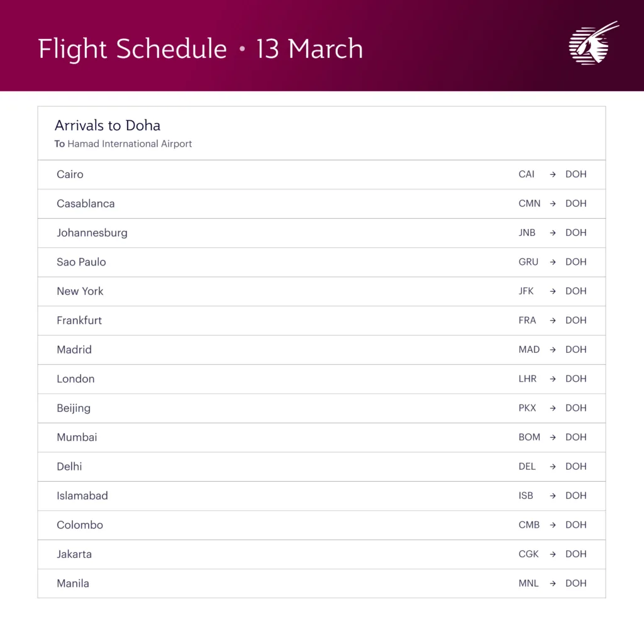This screenshot has width=644, height=644.
Task: Click the Arrivals to Doha heading
Action: point(108,125)
